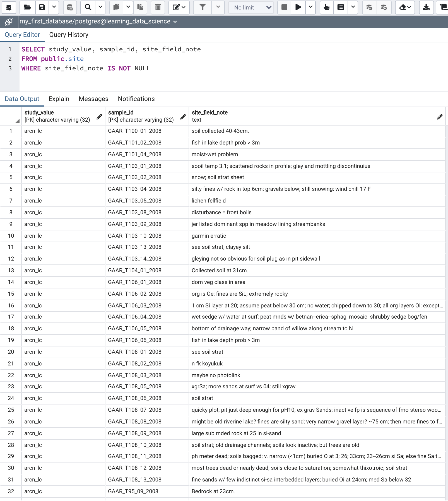The height and width of the screenshot is (501, 448).
Task: Click row 16 number header
Action: 11,305
